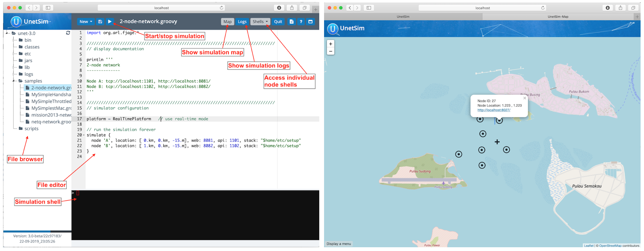This screenshot has height=251, width=644.
Task: Toggle the sidebar in left browser
Action: coord(48,8)
